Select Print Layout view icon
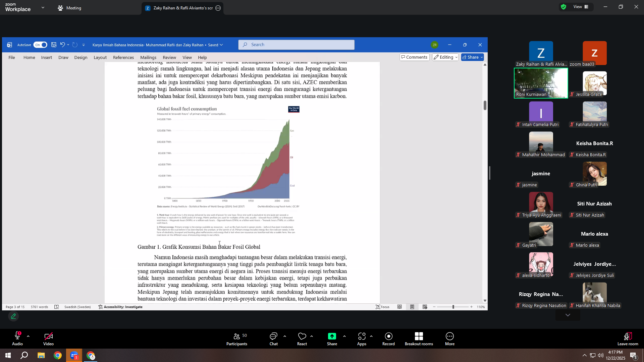644x362 pixels. coord(412,307)
